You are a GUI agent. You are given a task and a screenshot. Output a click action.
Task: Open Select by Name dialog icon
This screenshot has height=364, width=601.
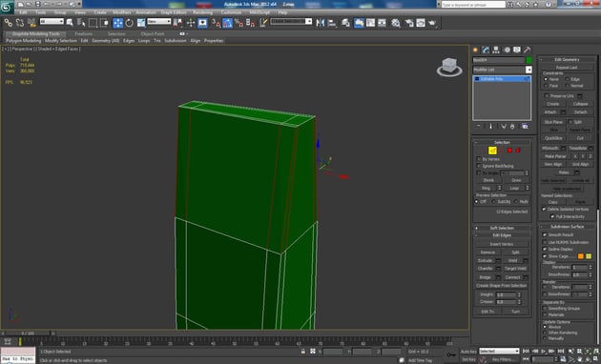pos(81,23)
